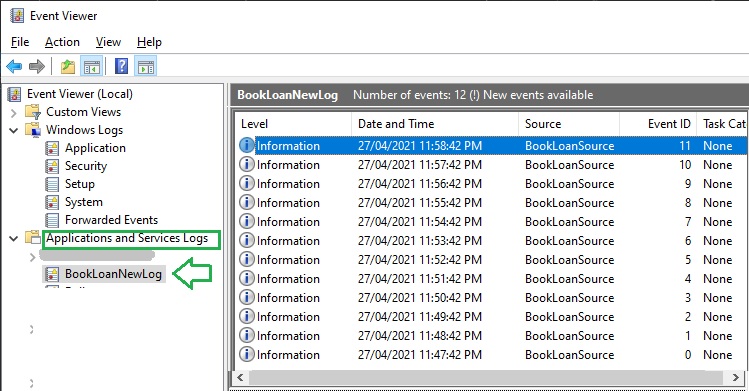This screenshot has height=391, width=749.
Task: Expand the blurred node above BookLoanNewLog
Action: point(32,257)
